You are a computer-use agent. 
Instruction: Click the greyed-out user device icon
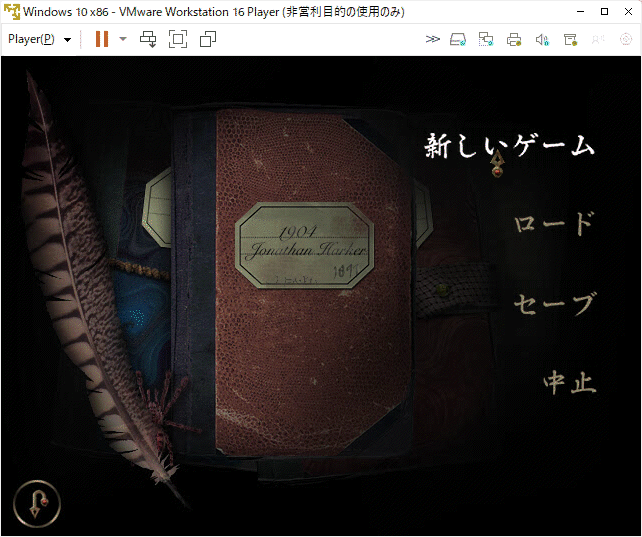pyautogui.click(x=598, y=39)
